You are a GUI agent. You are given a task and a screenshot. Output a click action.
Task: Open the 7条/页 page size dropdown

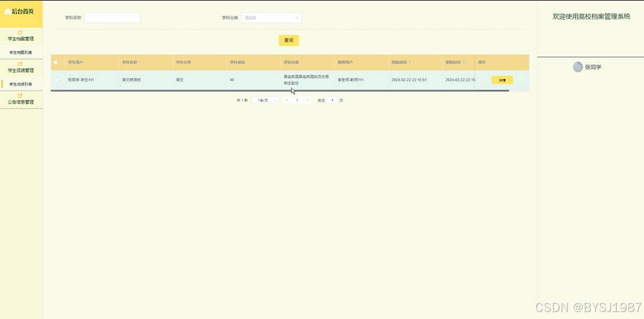[x=265, y=100]
